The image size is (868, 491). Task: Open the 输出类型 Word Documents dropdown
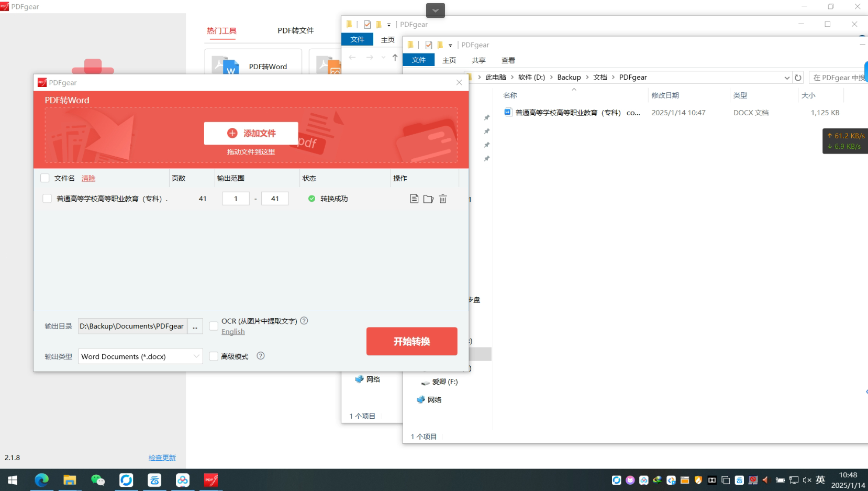point(140,356)
